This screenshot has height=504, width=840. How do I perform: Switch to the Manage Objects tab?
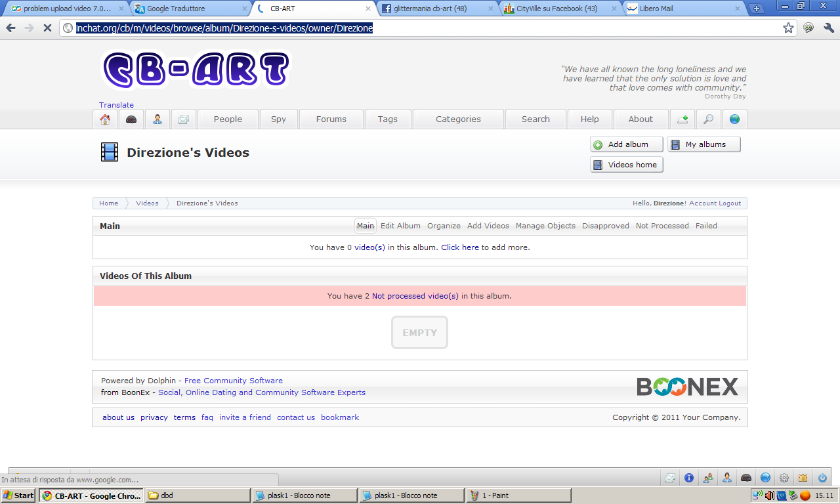point(545,226)
